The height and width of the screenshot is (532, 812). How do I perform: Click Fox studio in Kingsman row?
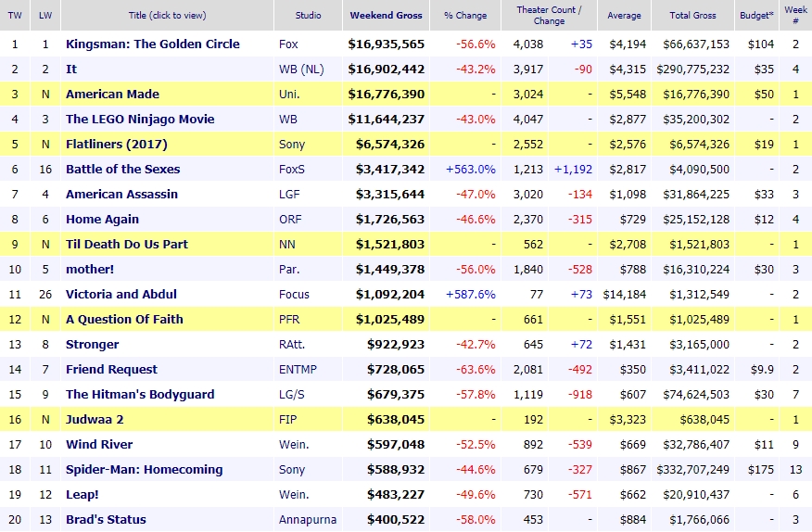288,44
